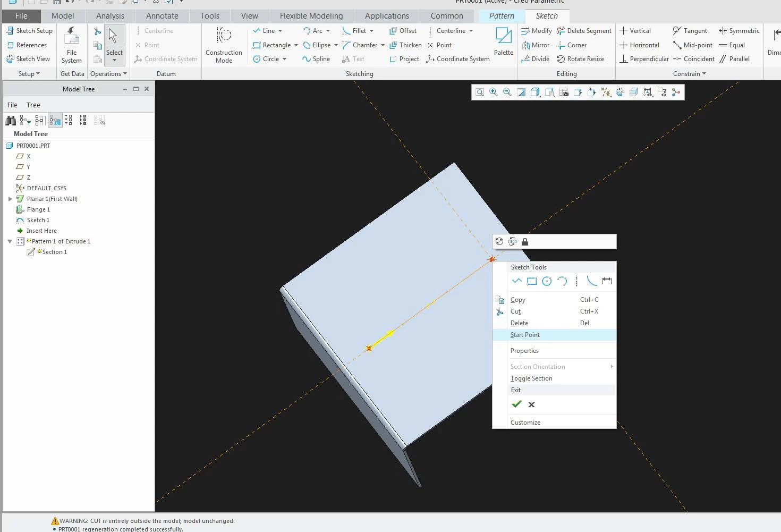781x532 pixels.
Task: Toggle the highlighted show-tree icon in Model Tree toolbar
Action: [55, 121]
